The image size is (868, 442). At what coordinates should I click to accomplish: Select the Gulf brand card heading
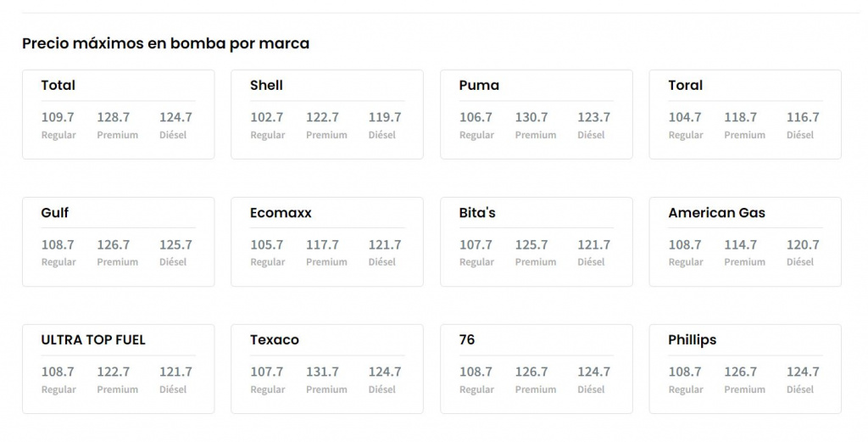click(55, 213)
